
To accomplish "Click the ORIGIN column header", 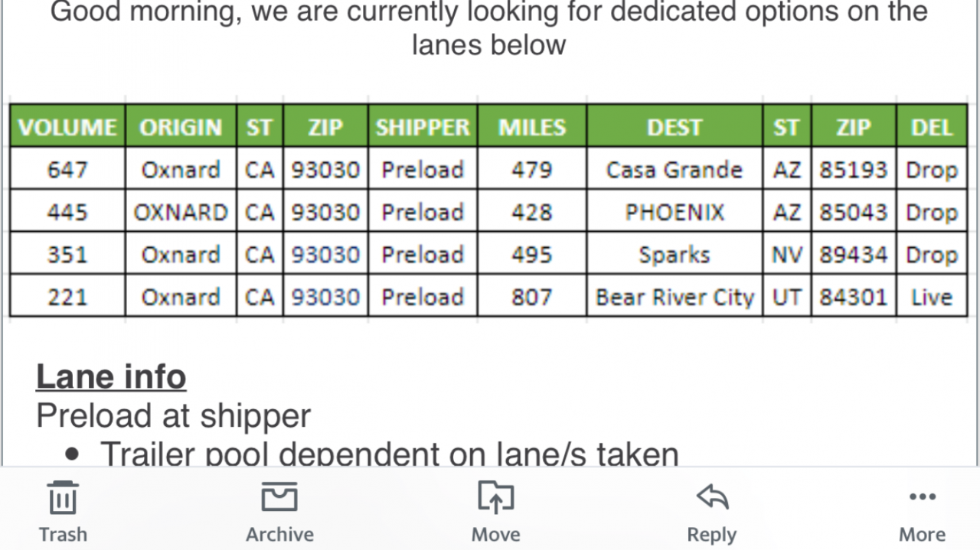I will click(181, 127).
